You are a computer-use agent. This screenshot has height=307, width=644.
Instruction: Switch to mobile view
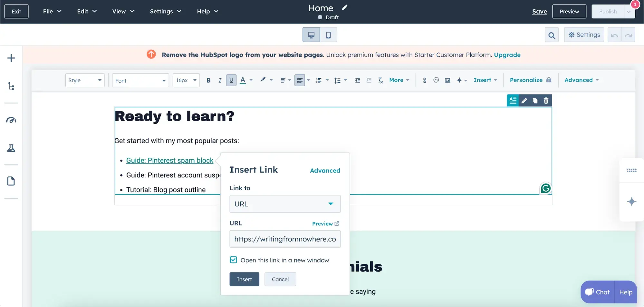[x=328, y=35]
